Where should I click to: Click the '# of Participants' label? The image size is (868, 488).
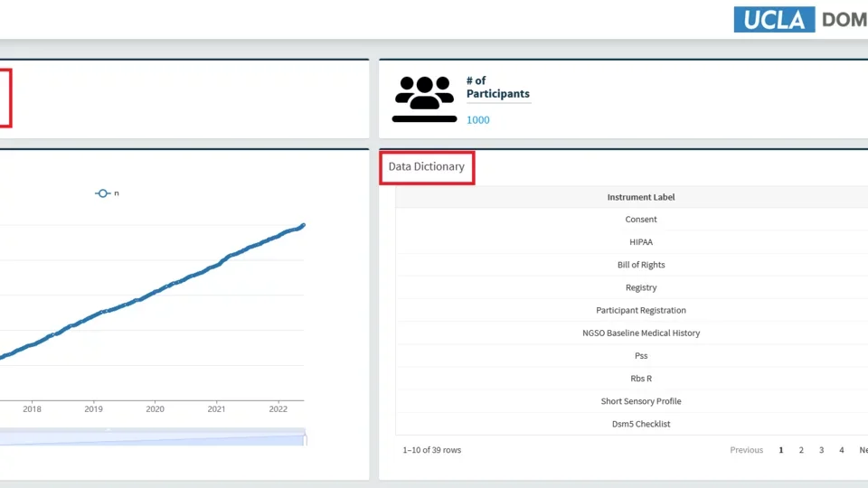click(497, 87)
